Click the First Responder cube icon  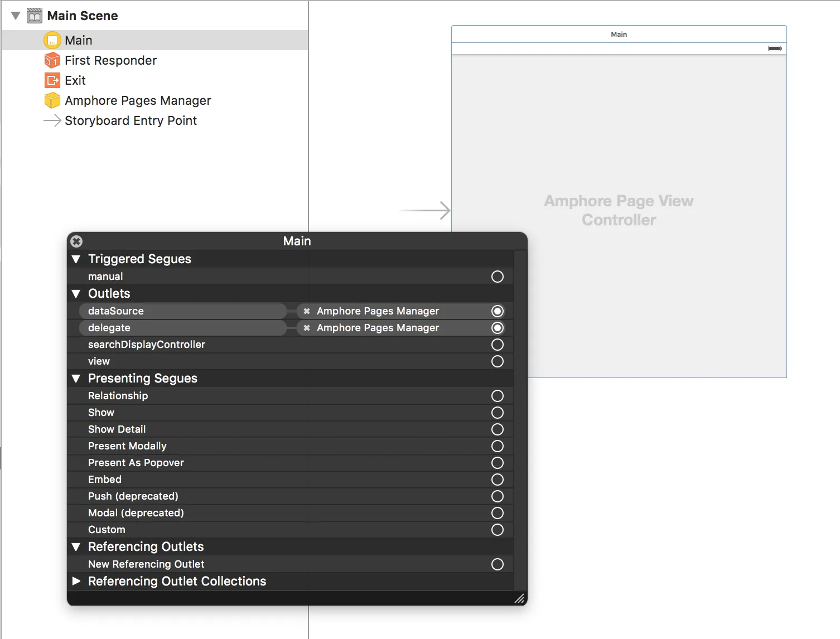[x=52, y=60]
